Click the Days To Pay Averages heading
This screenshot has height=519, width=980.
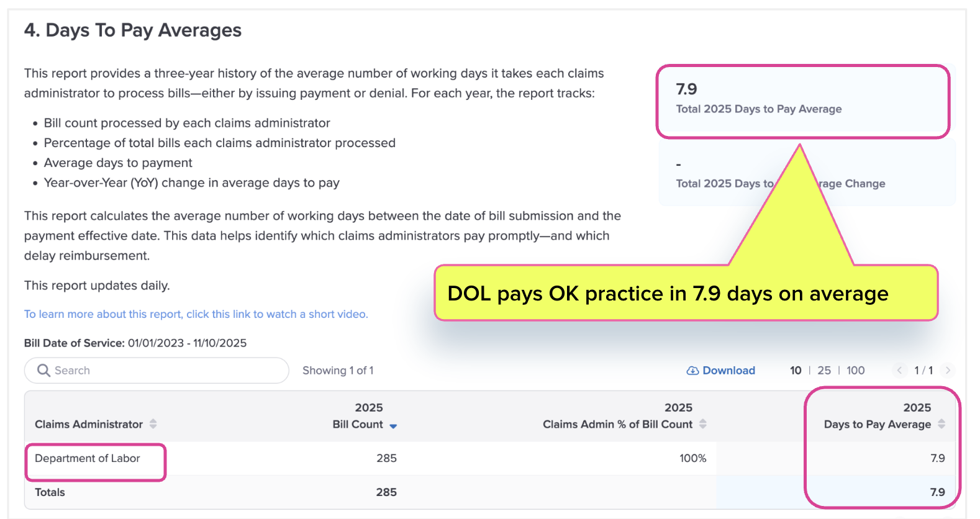(x=133, y=30)
